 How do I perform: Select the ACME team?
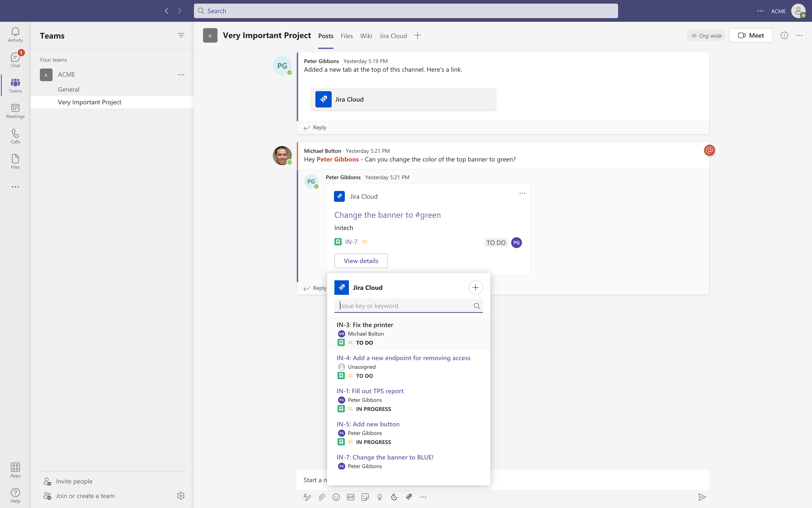tap(112, 75)
